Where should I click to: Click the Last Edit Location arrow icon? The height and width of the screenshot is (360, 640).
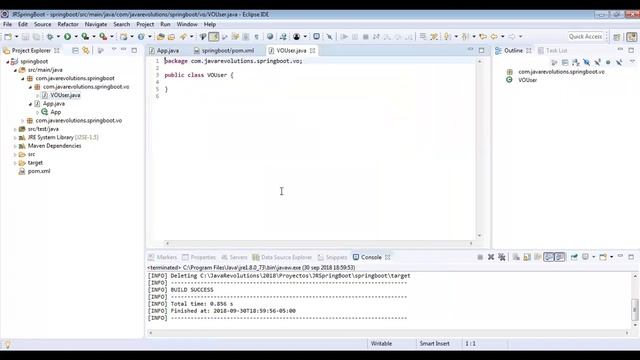483,37
